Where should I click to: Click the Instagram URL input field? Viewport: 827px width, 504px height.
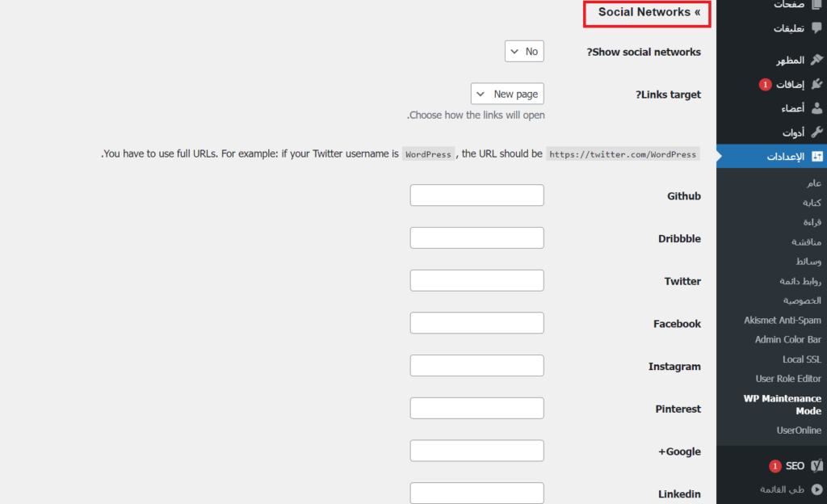click(476, 365)
